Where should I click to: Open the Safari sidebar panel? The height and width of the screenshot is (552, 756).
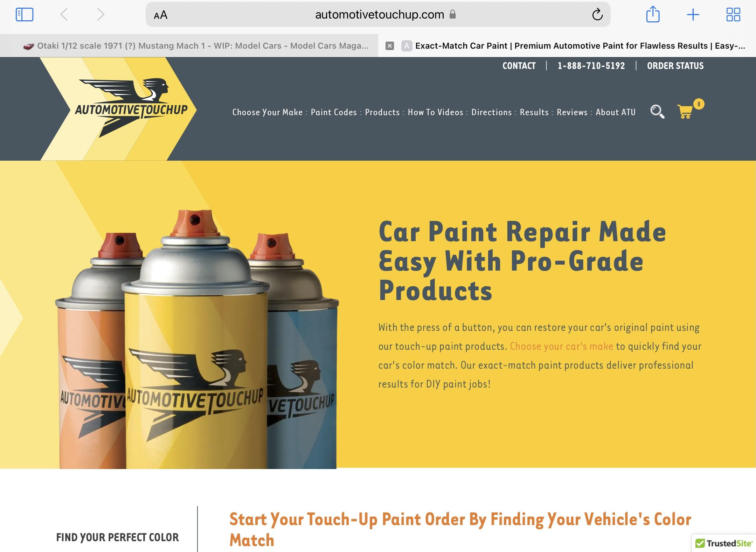25,15
